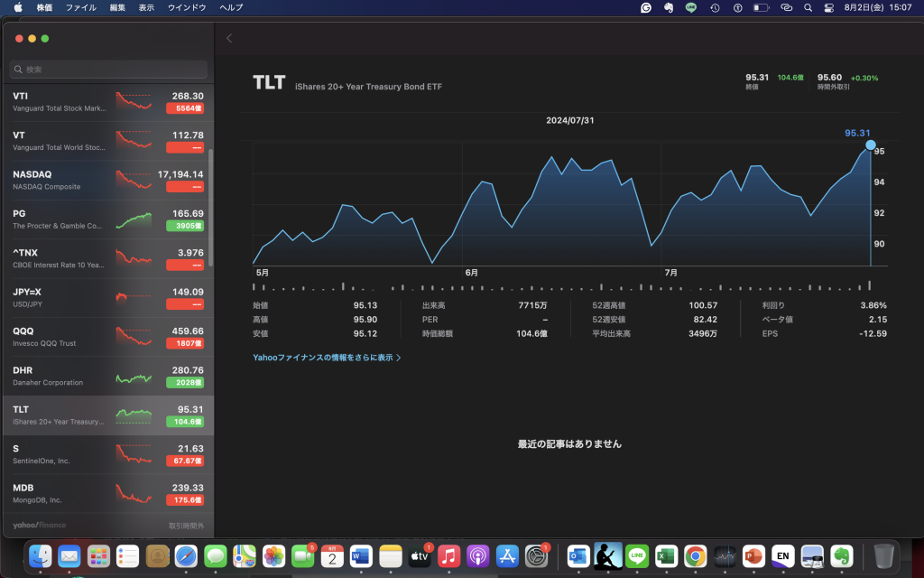Viewport: 924px width, 578px height.
Task: Click the watchlist search field
Action: point(108,70)
